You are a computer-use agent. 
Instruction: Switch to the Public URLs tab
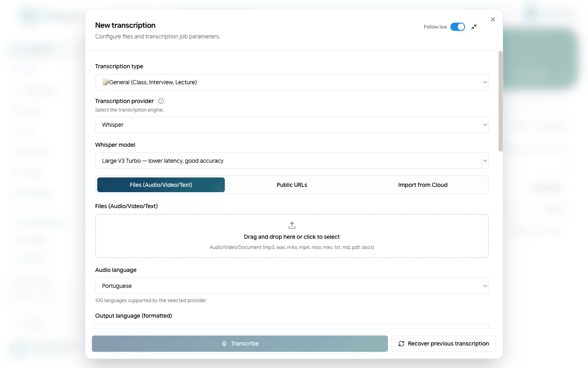pos(292,185)
